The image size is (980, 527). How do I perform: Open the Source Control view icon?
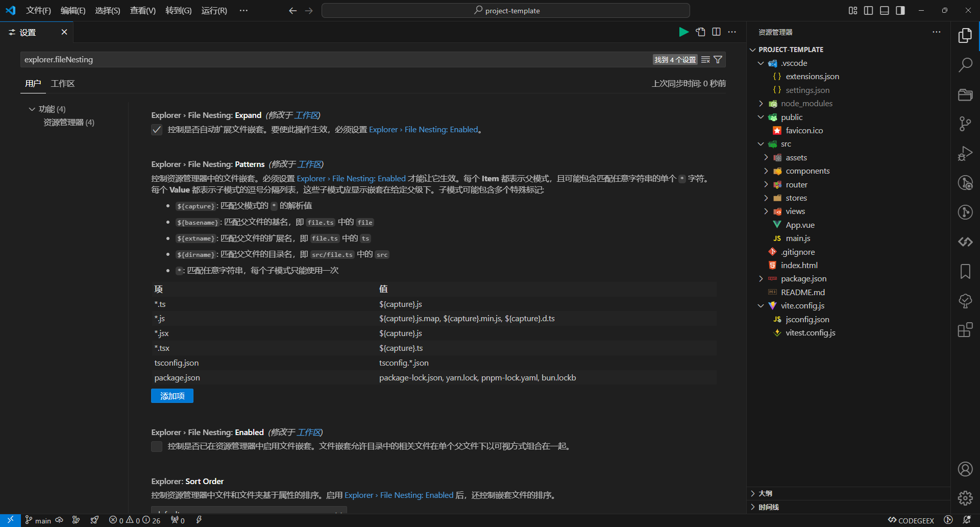[x=965, y=124]
